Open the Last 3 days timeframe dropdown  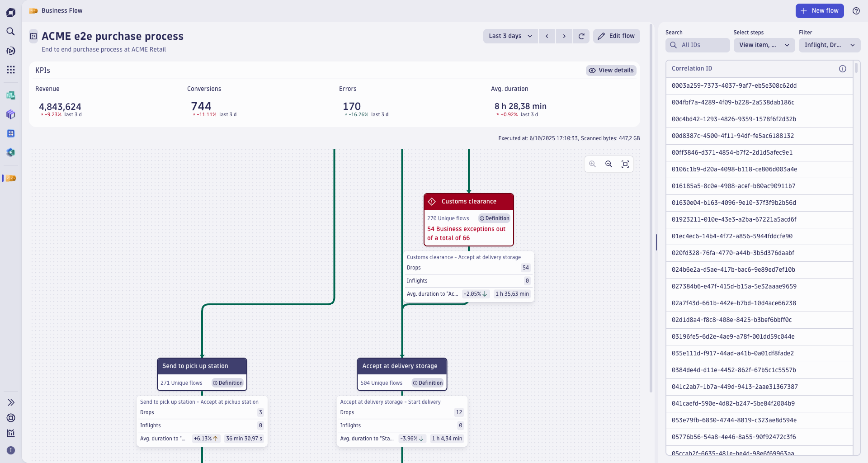[510, 36]
